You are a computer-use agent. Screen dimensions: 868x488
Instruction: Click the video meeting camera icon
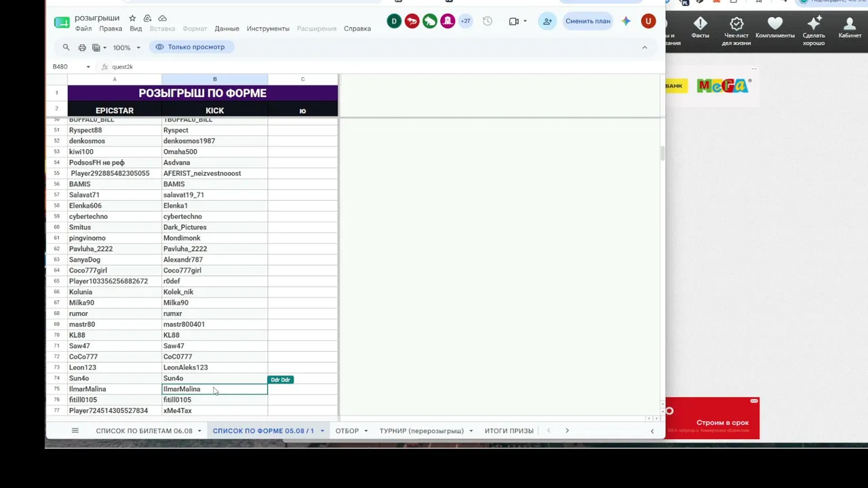[x=513, y=21]
